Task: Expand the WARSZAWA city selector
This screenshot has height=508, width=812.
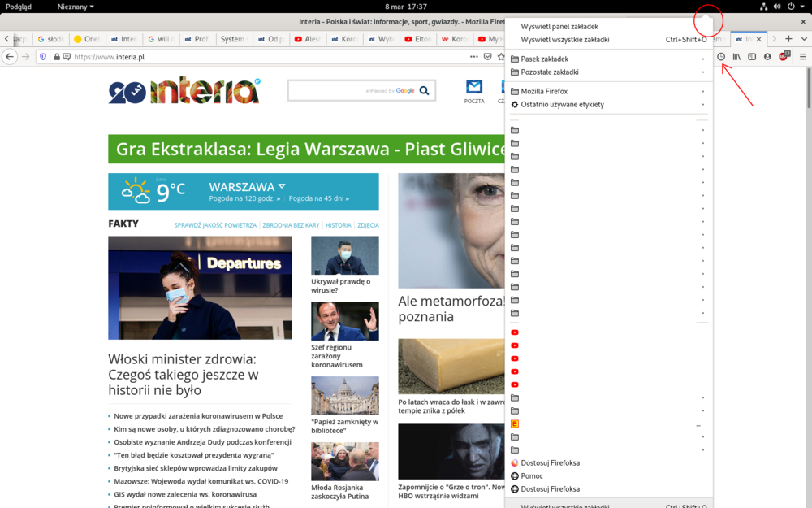Action: (x=247, y=187)
